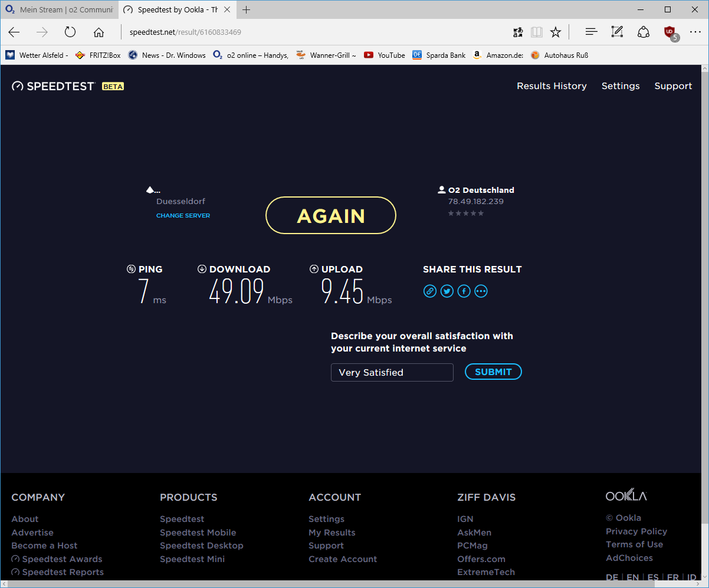Open the PCMag footer link
Viewport: 709px width, 588px height.
pyautogui.click(x=472, y=546)
